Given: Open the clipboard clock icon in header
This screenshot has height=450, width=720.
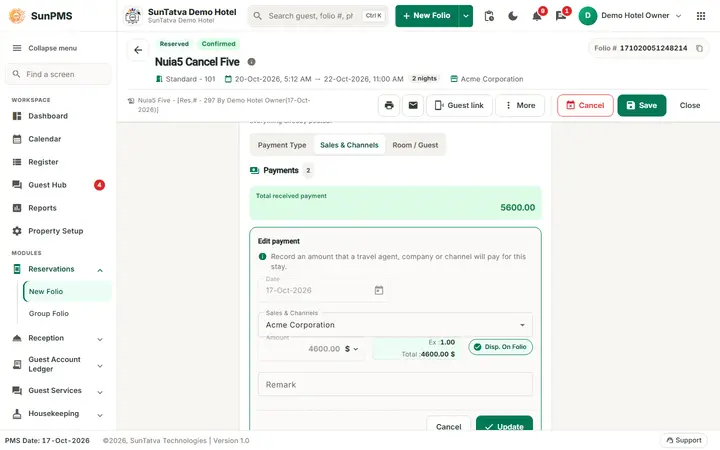Looking at the screenshot, I should [x=489, y=16].
